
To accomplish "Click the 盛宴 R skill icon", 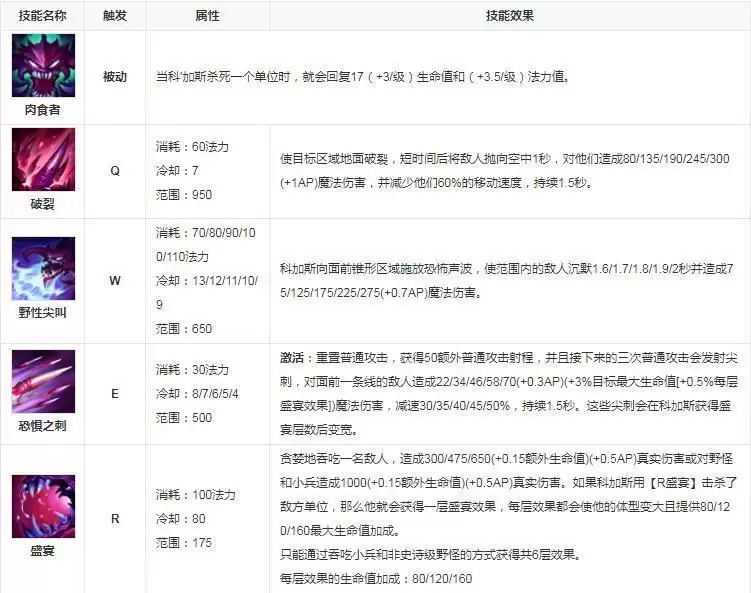I will point(43,506).
